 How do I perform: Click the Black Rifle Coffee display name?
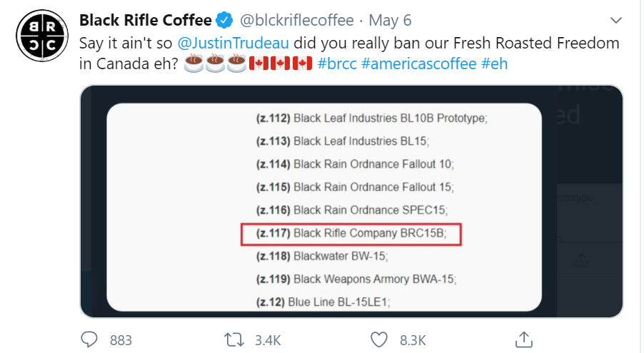(146, 20)
